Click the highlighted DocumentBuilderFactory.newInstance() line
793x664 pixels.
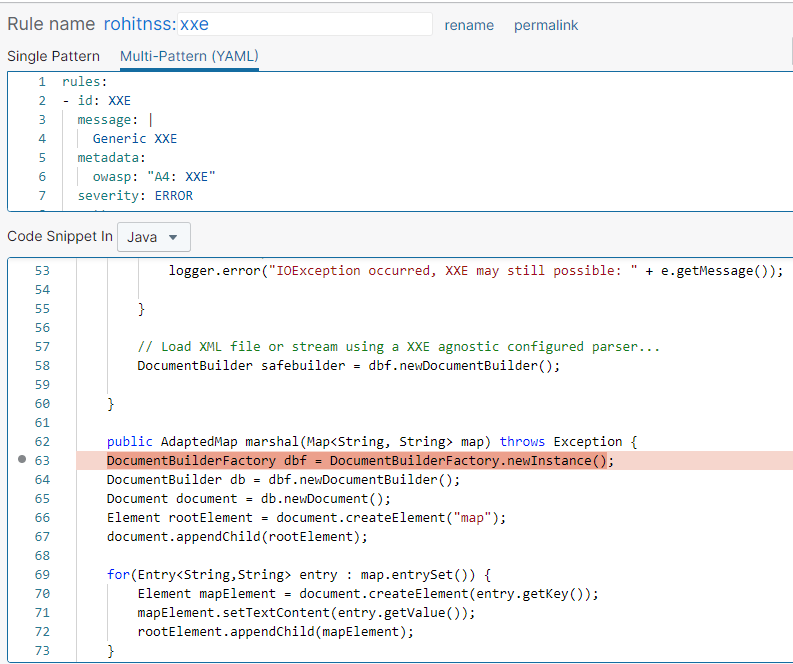(x=360, y=460)
